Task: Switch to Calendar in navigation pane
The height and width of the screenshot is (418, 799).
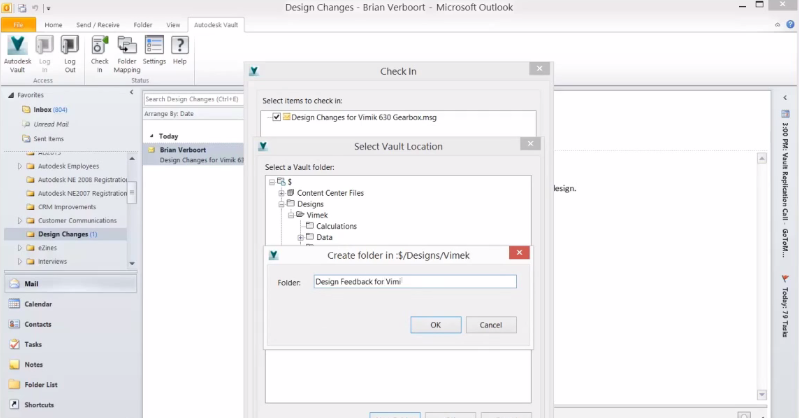Action: point(71,304)
